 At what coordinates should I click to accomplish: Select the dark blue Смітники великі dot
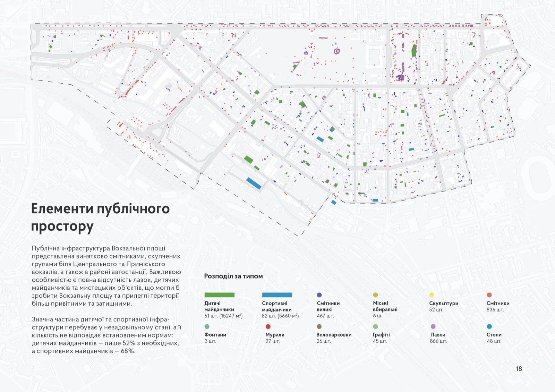[319, 295]
